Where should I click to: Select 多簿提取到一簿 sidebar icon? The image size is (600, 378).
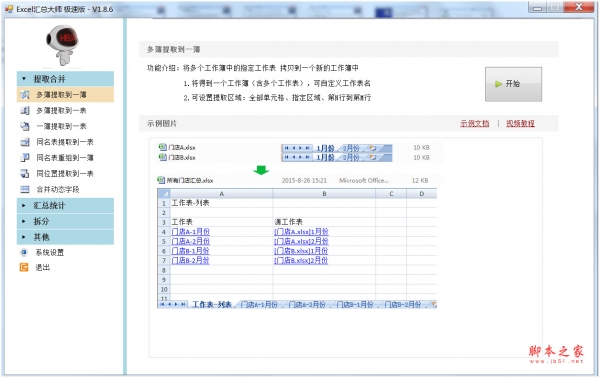click(x=25, y=94)
